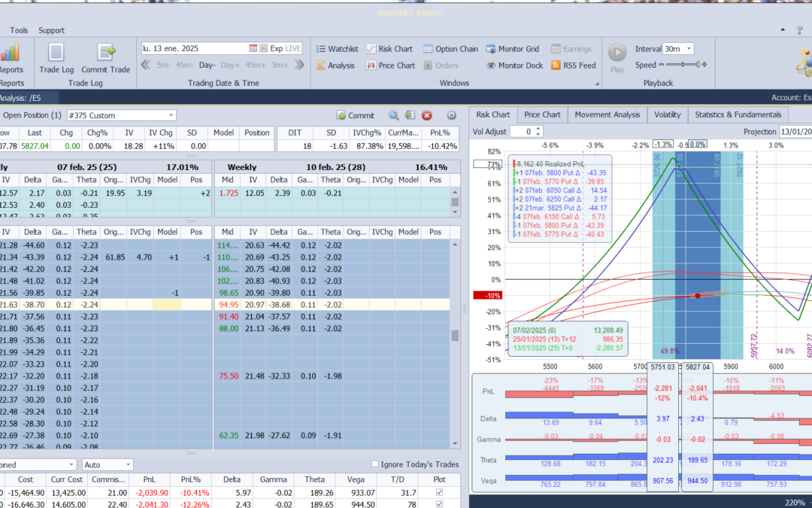
Task: Click the Commit button
Action: click(x=355, y=115)
